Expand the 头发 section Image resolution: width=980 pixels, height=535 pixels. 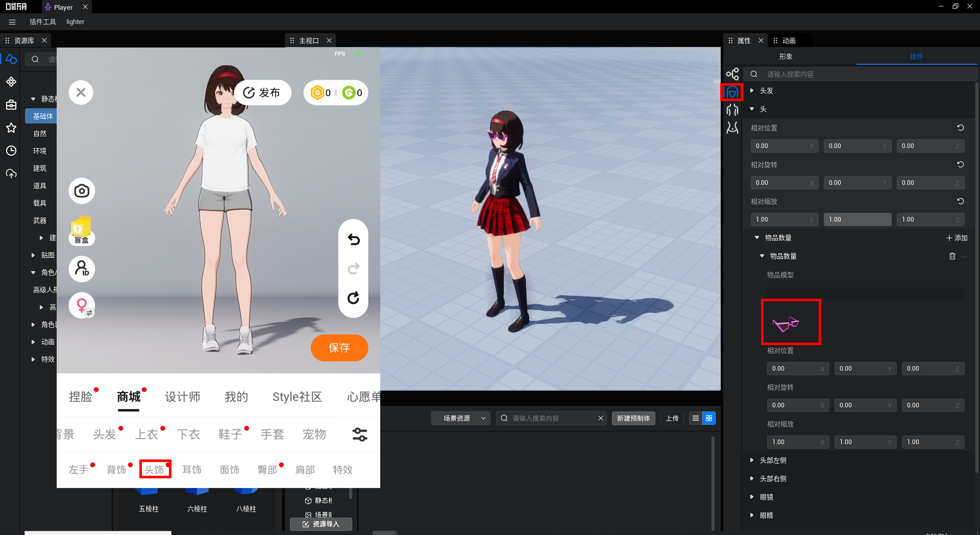click(752, 90)
